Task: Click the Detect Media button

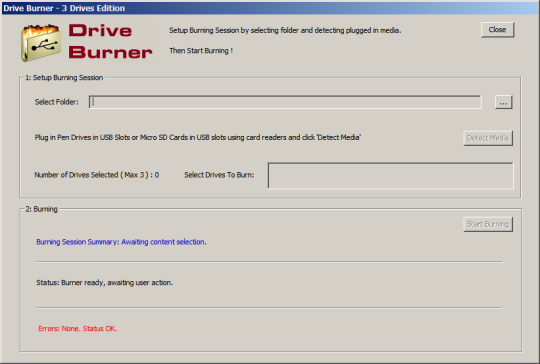Action: coord(488,138)
